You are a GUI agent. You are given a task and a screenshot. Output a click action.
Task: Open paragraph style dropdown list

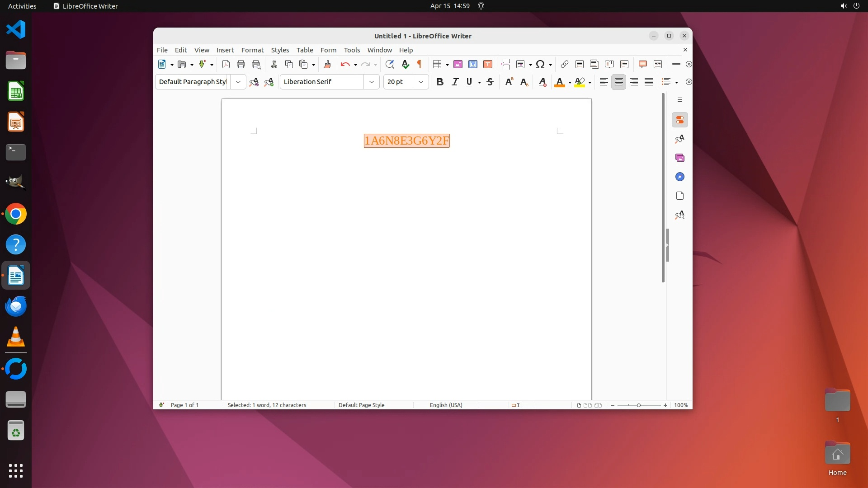point(238,82)
